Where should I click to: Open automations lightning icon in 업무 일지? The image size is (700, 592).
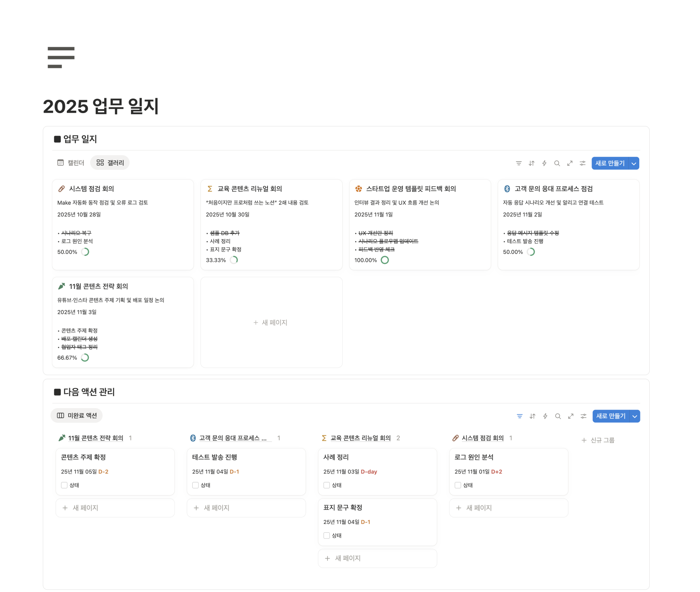tap(544, 163)
